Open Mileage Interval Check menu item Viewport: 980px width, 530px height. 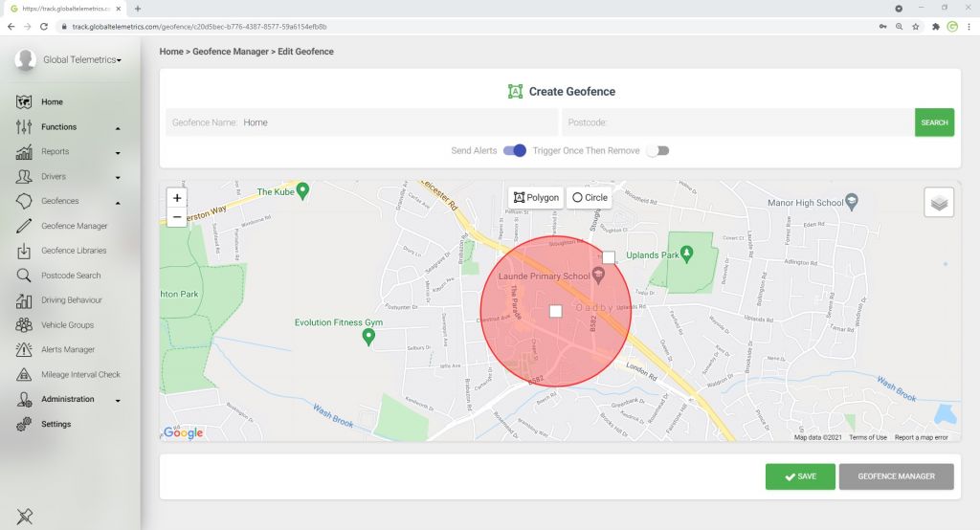80,375
